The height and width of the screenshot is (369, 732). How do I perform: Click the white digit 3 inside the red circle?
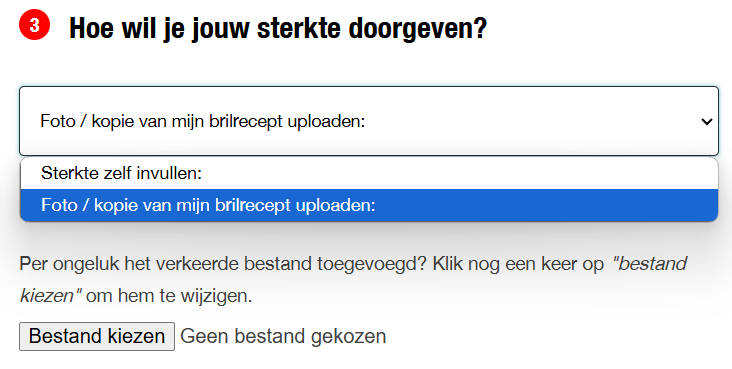pyautogui.click(x=34, y=25)
